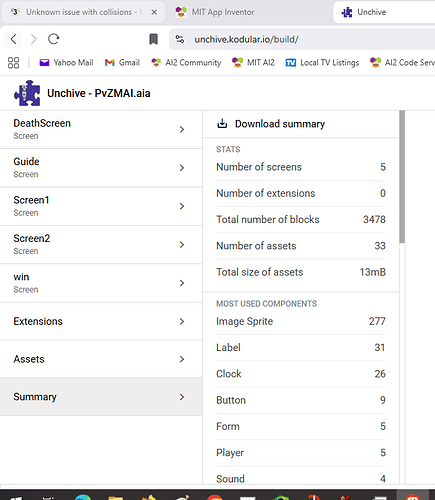Open the Assets list item

pyautogui.click(x=101, y=359)
